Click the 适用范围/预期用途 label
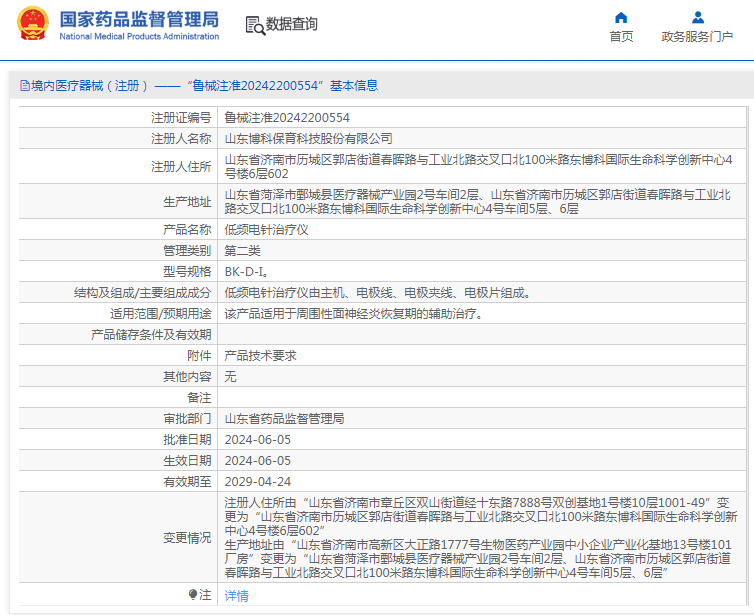This screenshot has height=615, width=754. pyautogui.click(x=161, y=314)
